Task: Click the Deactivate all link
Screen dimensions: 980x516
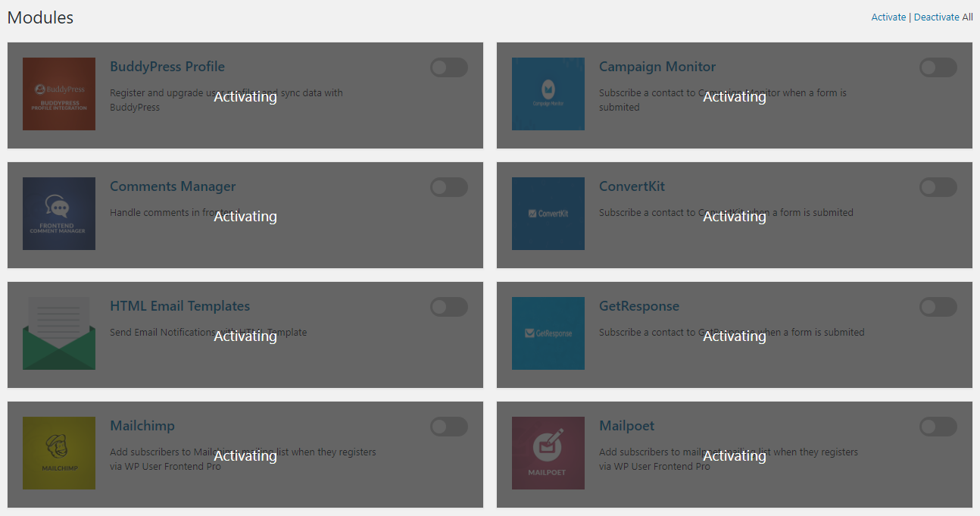Action: (x=936, y=17)
